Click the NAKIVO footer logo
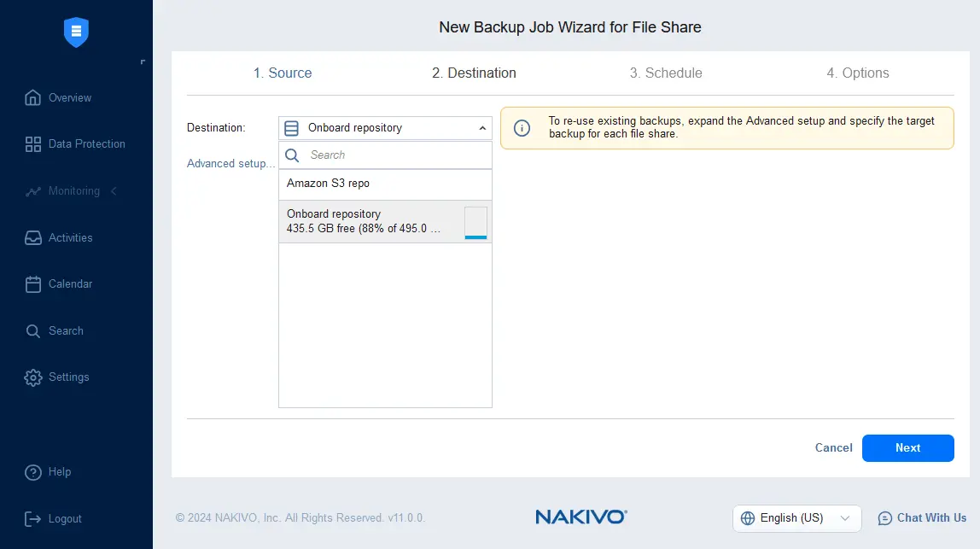The height and width of the screenshot is (549, 980). [x=580, y=517]
